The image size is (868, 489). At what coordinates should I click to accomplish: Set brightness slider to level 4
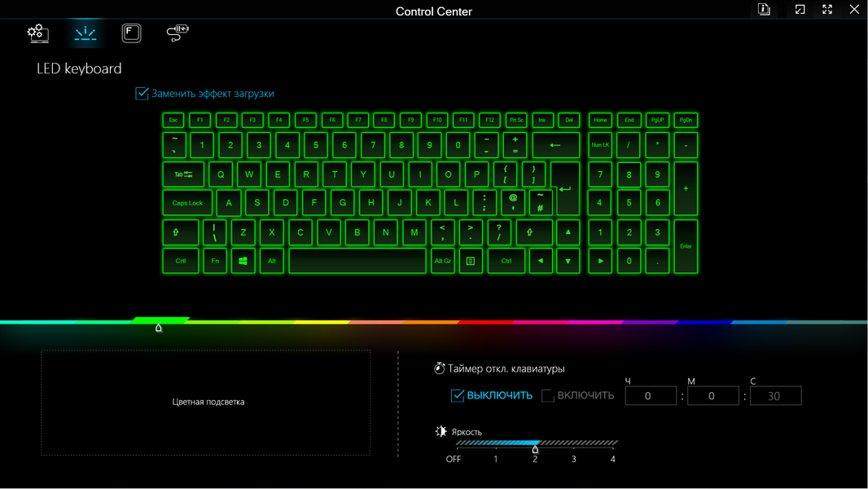pos(613,444)
